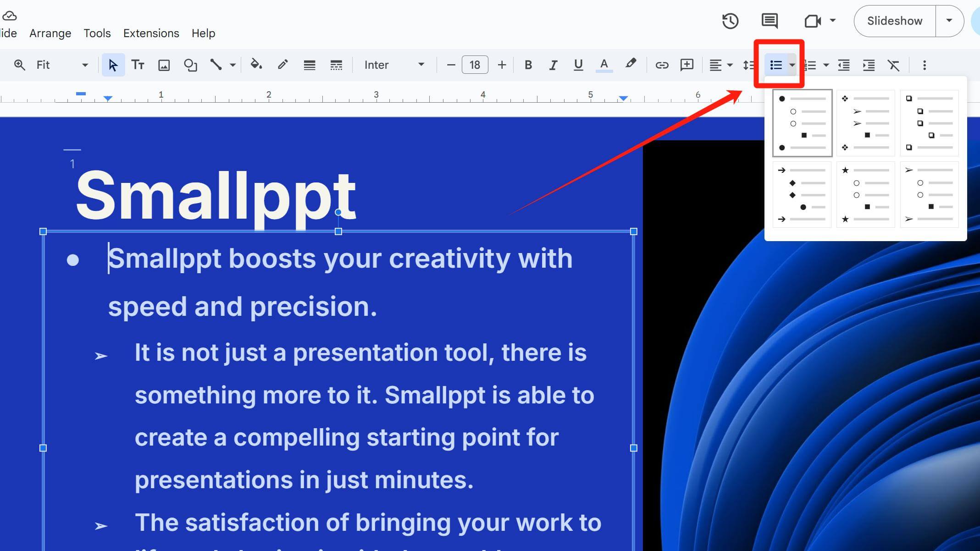Viewport: 980px width, 551px height.
Task: Choose the arrow and diamond bullet style
Action: (x=803, y=194)
